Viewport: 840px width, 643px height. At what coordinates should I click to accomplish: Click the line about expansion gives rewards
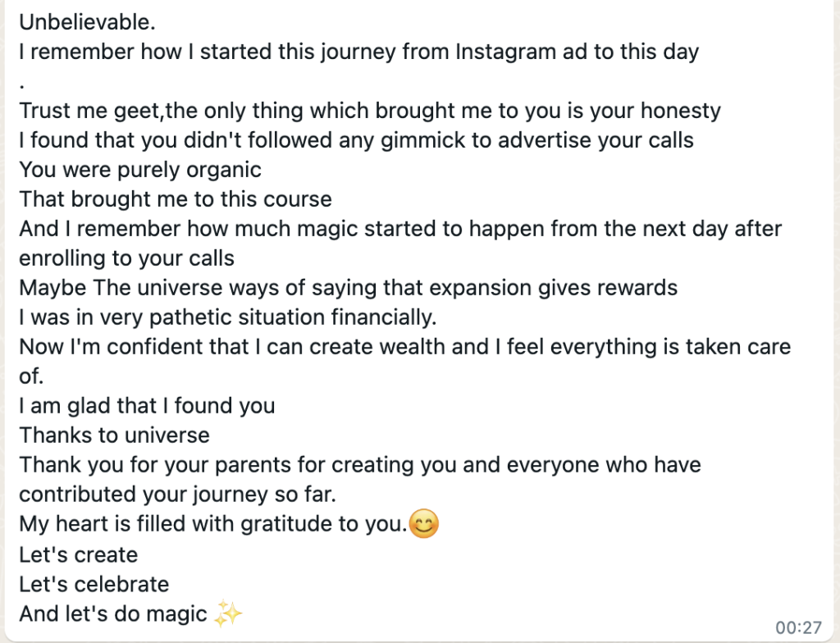[349, 288]
